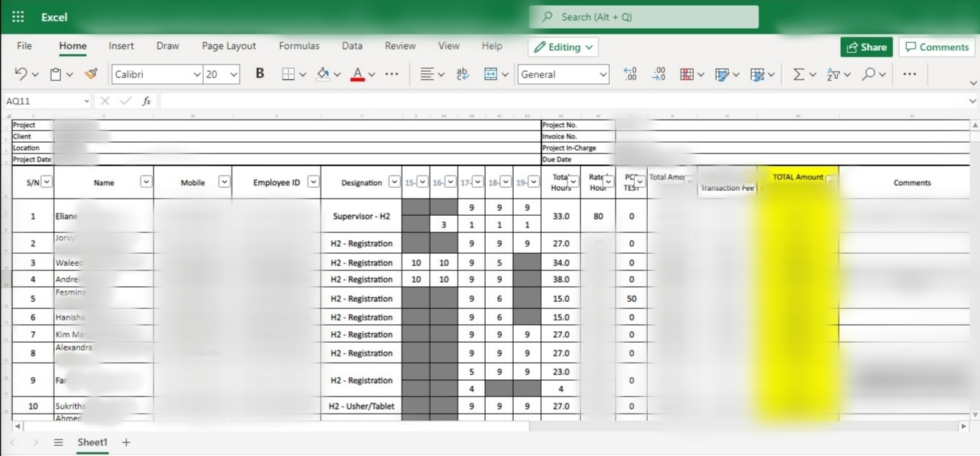Image resolution: width=980 pixels, height=456 pixels.
Task: Apply cell borders with the Borders icon
Action: coord(288,74)
